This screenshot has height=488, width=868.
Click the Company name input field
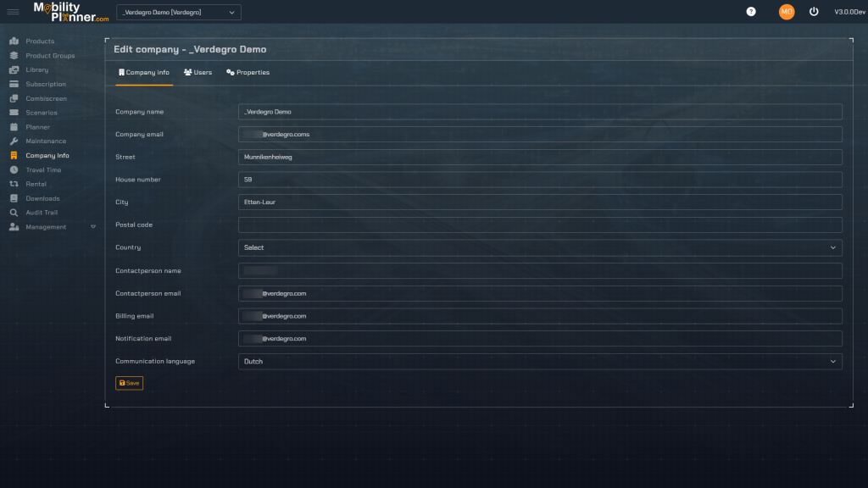(540, 112)
